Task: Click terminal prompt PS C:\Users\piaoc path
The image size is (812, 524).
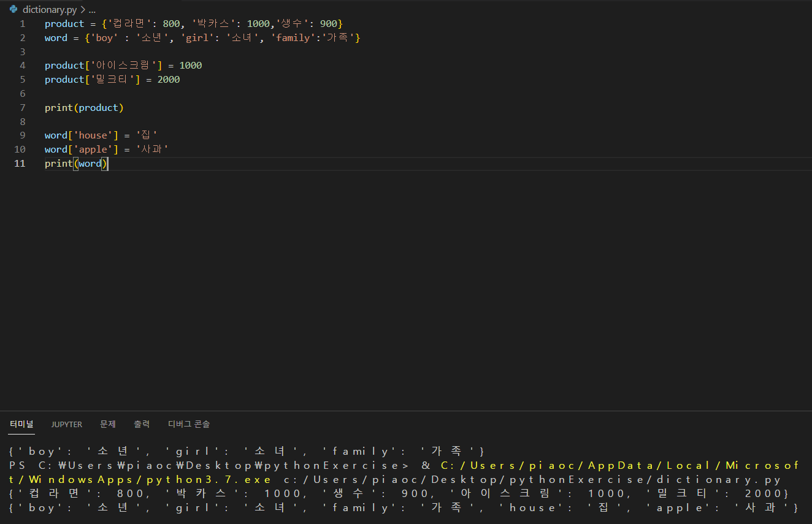Action: pos(209,465)
